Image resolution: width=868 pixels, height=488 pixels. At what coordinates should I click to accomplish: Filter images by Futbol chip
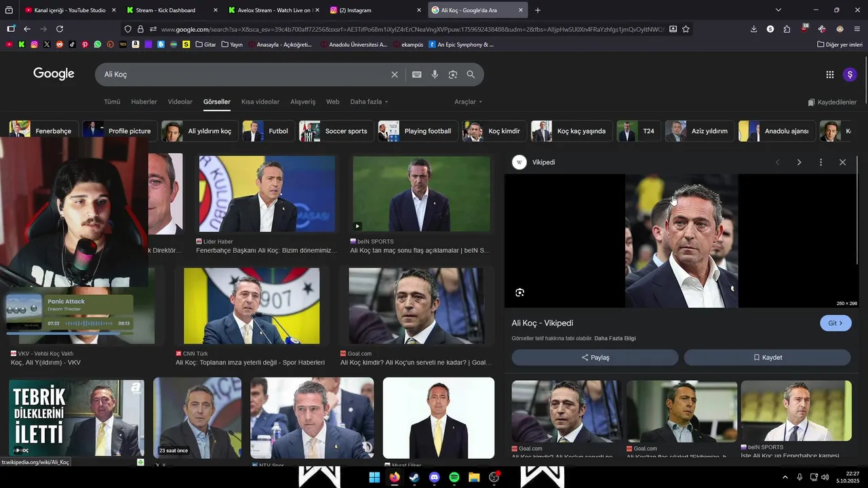coord(269,131)
